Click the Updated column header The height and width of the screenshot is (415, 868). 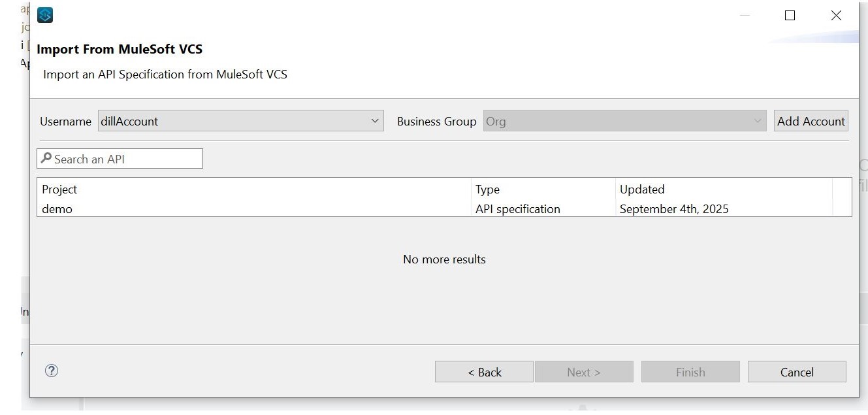point(642,190)
